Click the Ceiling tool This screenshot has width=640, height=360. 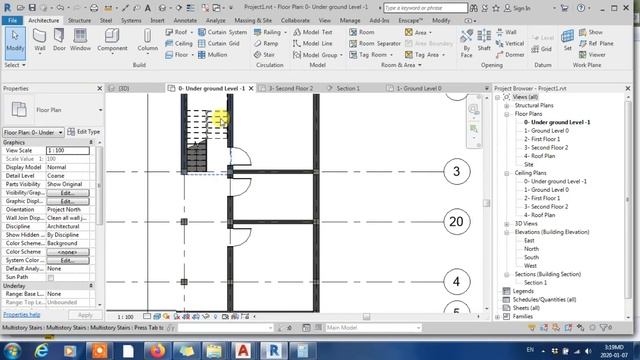179,43
